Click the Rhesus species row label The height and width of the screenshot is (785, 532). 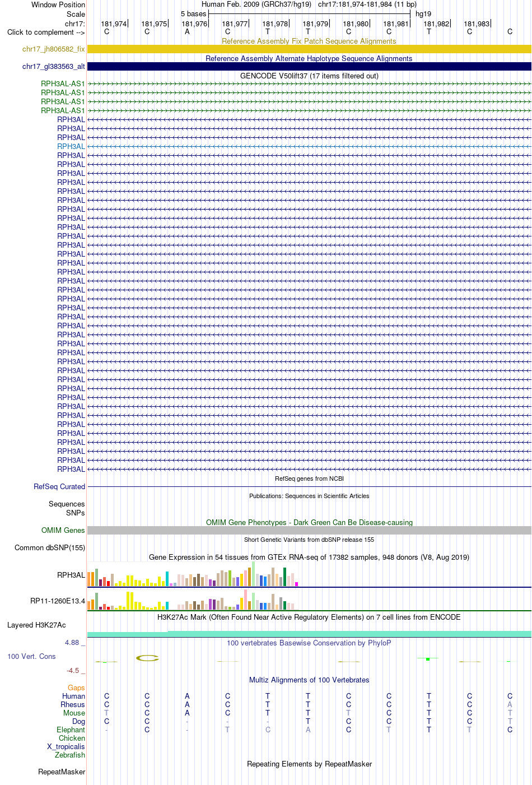[73, 705]
